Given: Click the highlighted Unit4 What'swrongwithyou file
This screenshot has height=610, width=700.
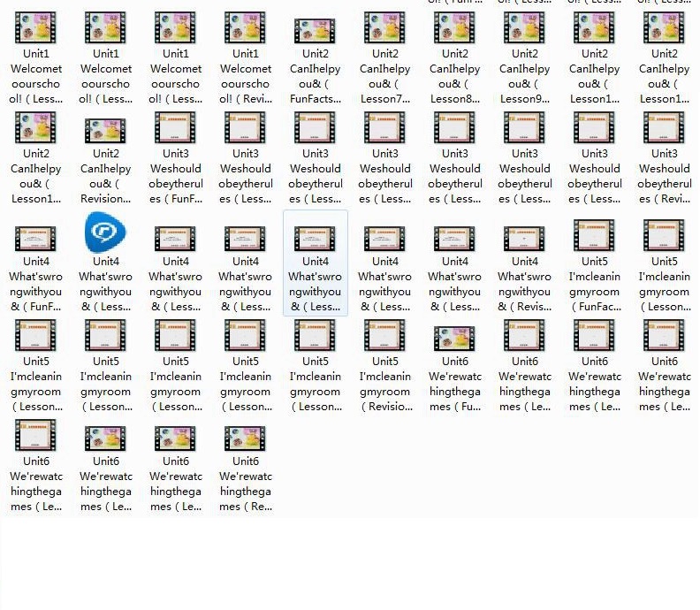Looking at the screenshot, I should coord(316,237).
